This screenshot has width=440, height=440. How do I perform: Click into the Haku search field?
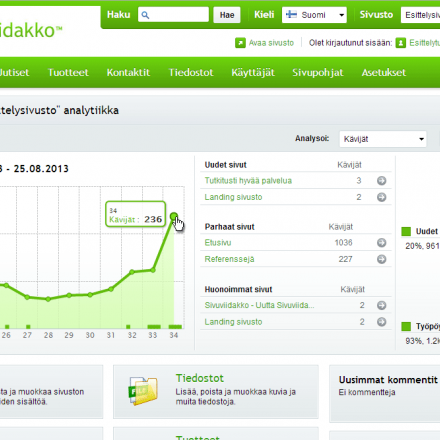coord(173,15)
